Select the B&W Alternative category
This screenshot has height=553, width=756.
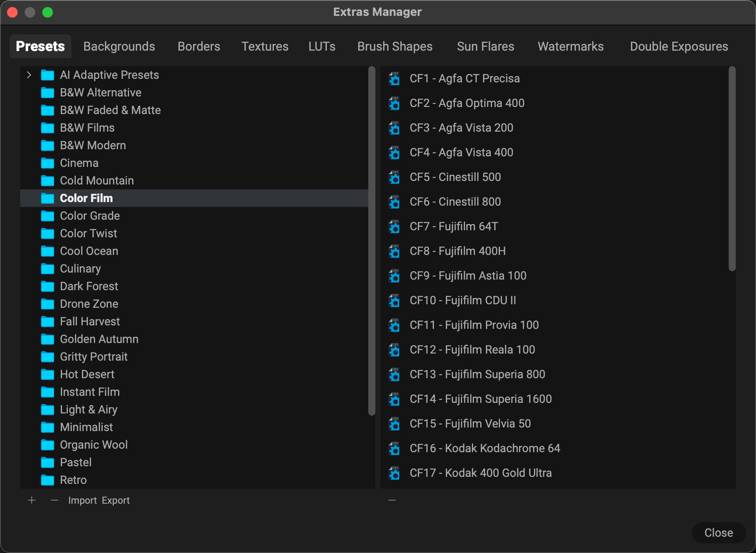[194, 92]
